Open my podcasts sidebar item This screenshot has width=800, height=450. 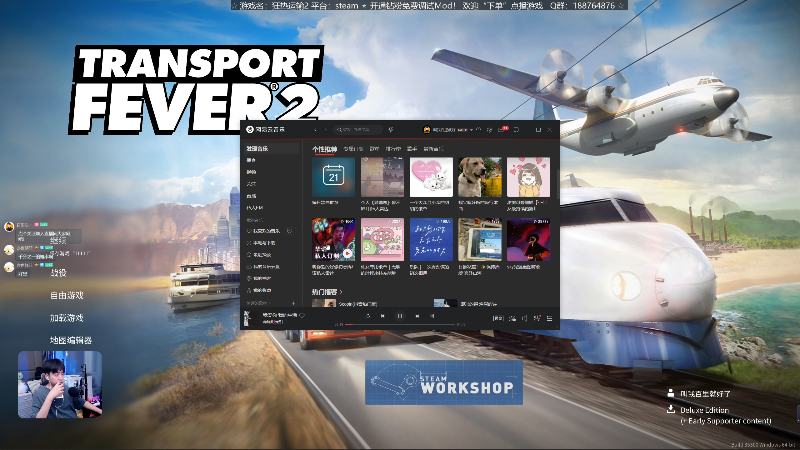[259, 278]
